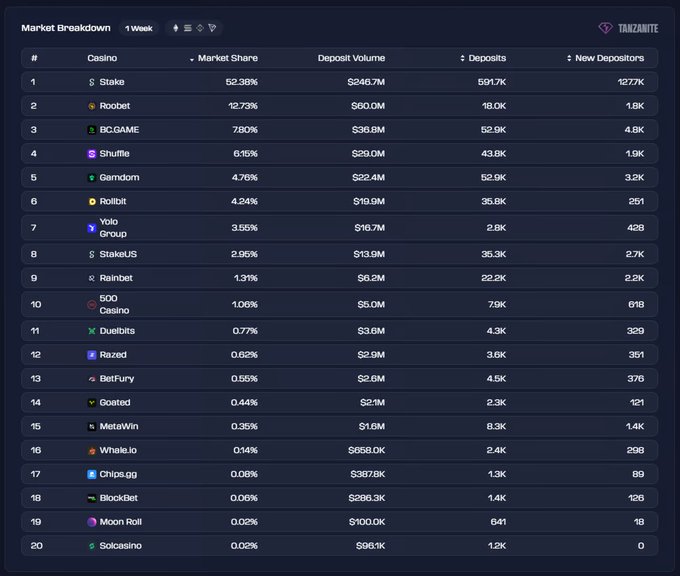Image resolution: width=680 pixels, height=576 pixels.
Task: Click the Tanzanite logo
Action: [628, 28]
